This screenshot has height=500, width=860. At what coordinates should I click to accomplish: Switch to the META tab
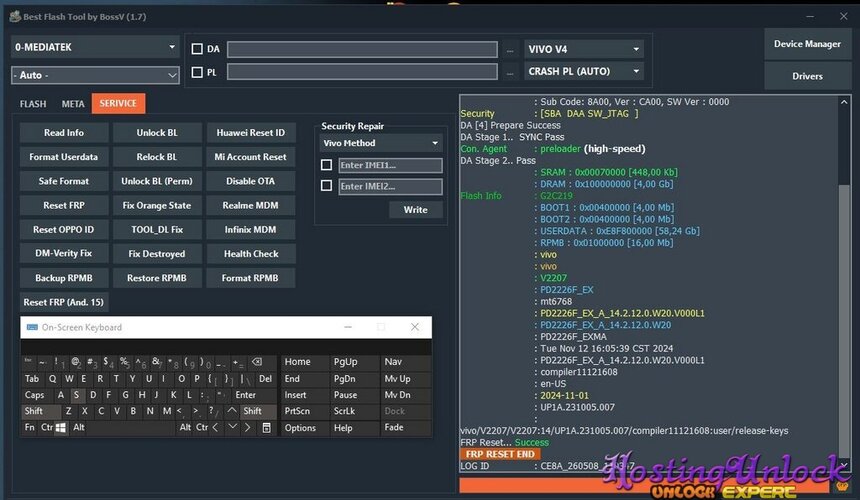73,104
